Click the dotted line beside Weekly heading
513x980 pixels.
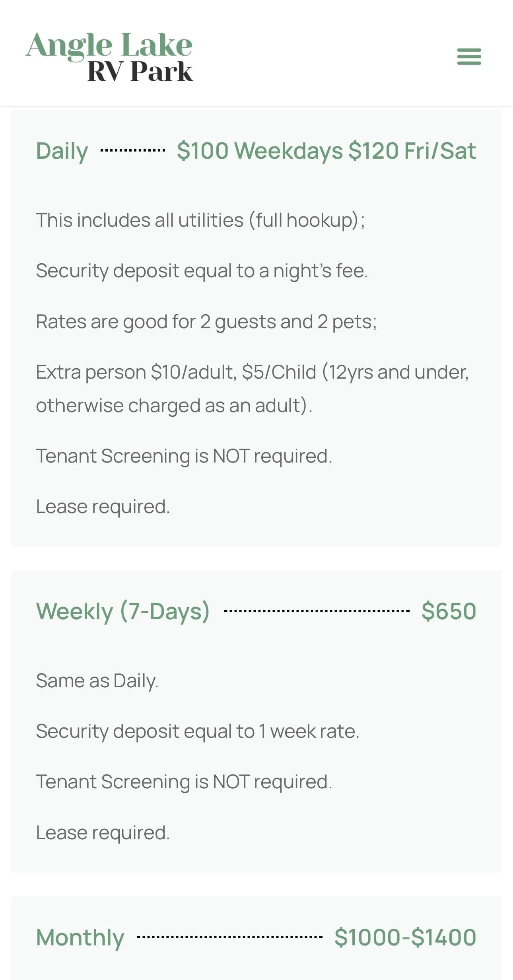pyautogui.click(x=317, y=611)
